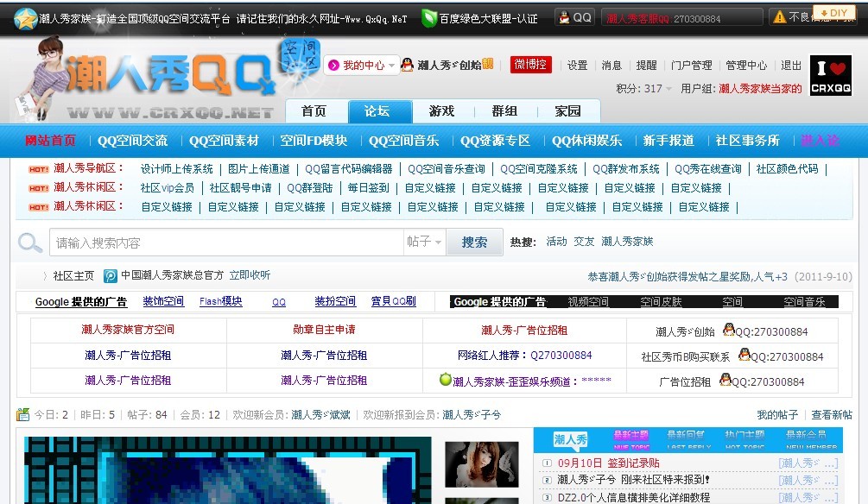Click the gold star logo in the top bar

[x=25, y=19]
